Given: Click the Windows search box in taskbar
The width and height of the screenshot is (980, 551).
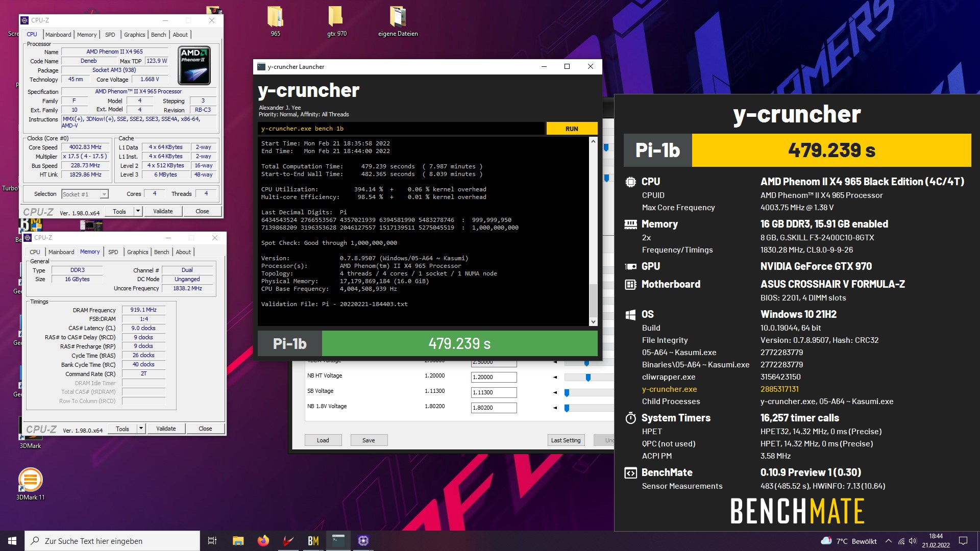Looking at the screenshot, I should (x=112, y=541).
